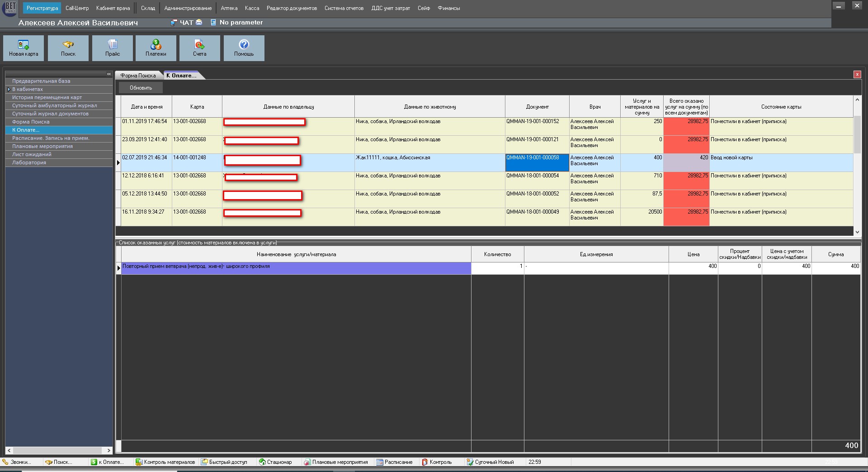Open the Система отчетов menu
The image size is (868, 472).
tap(344, 8)
